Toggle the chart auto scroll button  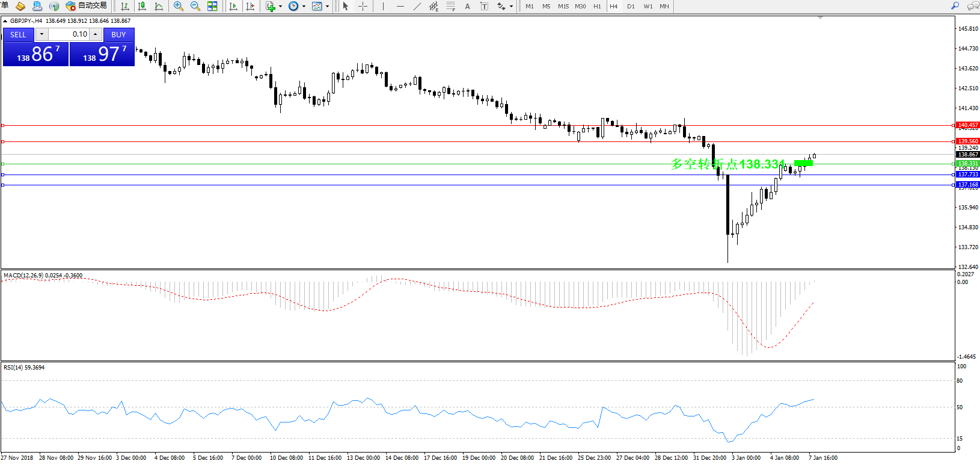233,6
